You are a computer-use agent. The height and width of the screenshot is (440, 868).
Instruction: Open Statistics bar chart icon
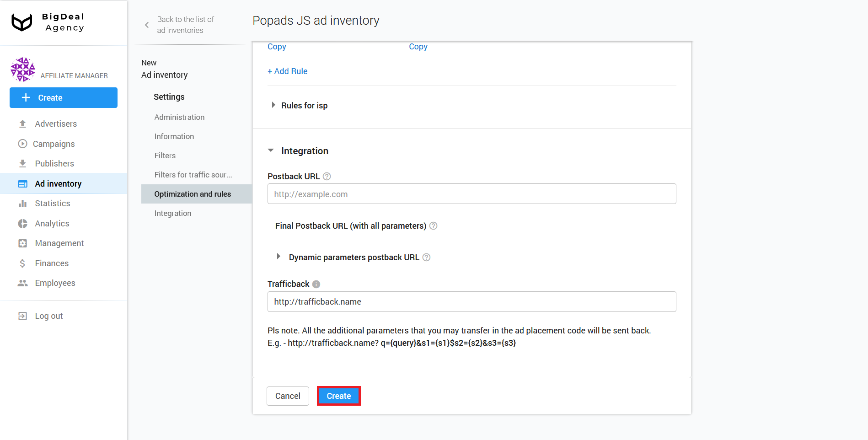[23, 203]
